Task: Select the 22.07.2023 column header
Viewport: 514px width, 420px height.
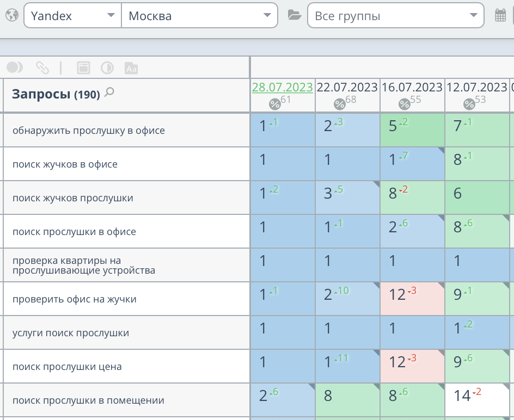Action: click(347, 87)
